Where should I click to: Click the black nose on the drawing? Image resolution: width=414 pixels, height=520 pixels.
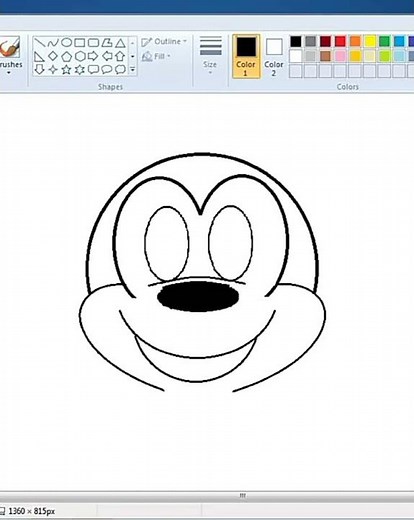pos(198,296)
